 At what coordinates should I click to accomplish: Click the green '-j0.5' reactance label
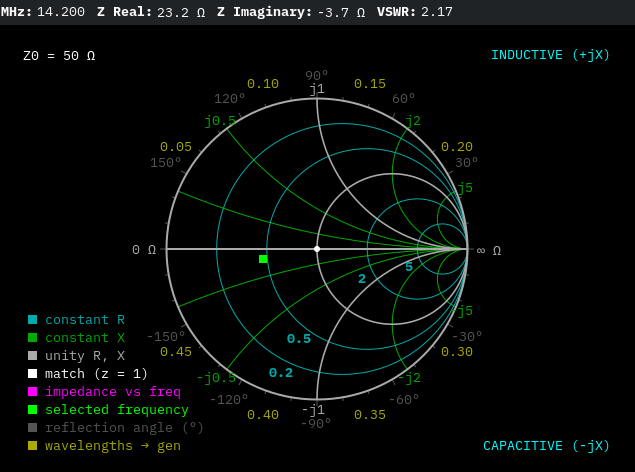(216, 378)
